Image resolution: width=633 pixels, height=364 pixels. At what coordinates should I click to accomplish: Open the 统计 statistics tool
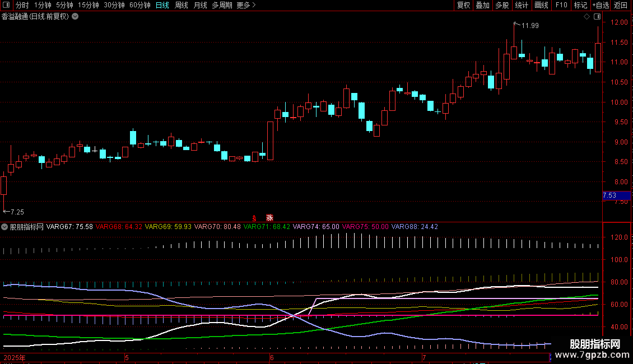tap(521, 5)
